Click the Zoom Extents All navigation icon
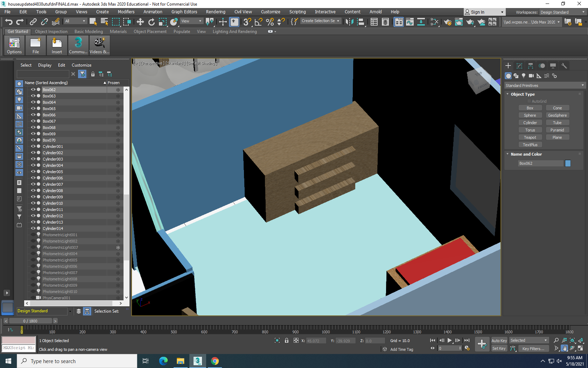This screenshot has width=588, height=368. point(572,340)
